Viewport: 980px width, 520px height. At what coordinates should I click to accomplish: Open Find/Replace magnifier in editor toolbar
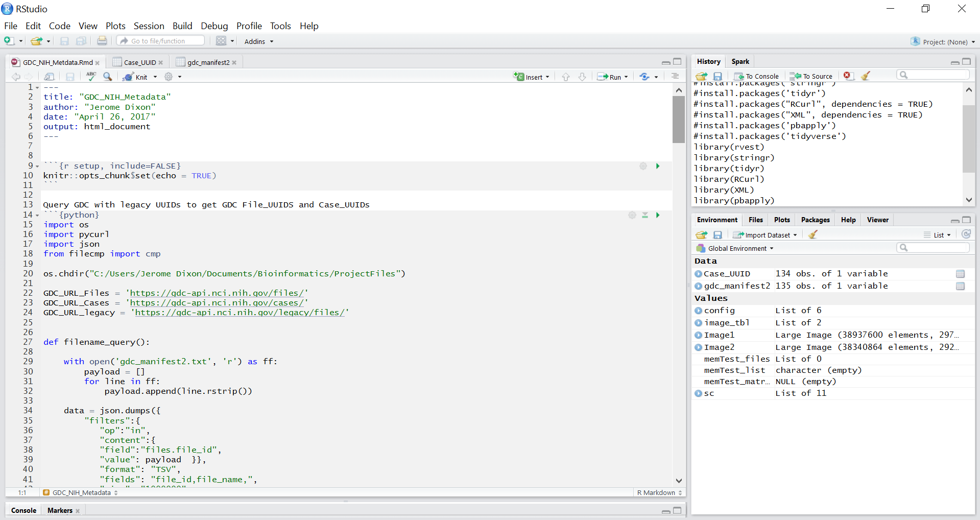[107, 76]
